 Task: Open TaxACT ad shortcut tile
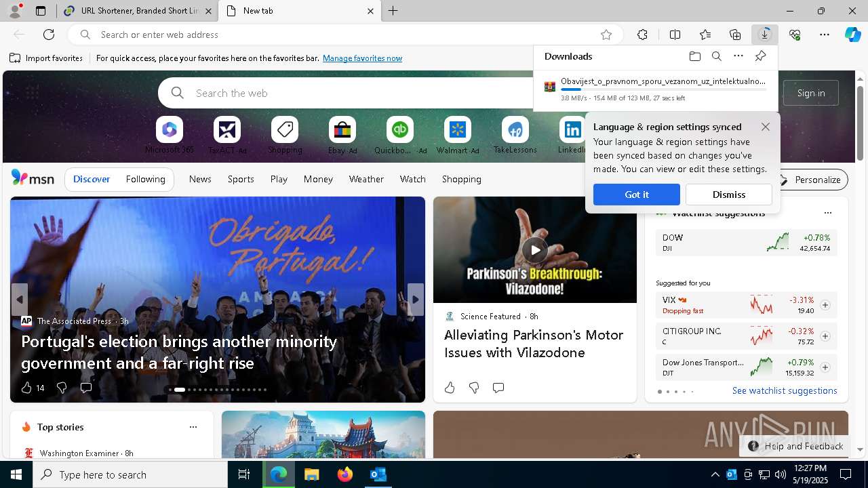pyautogui.click(x=227, y=136)
